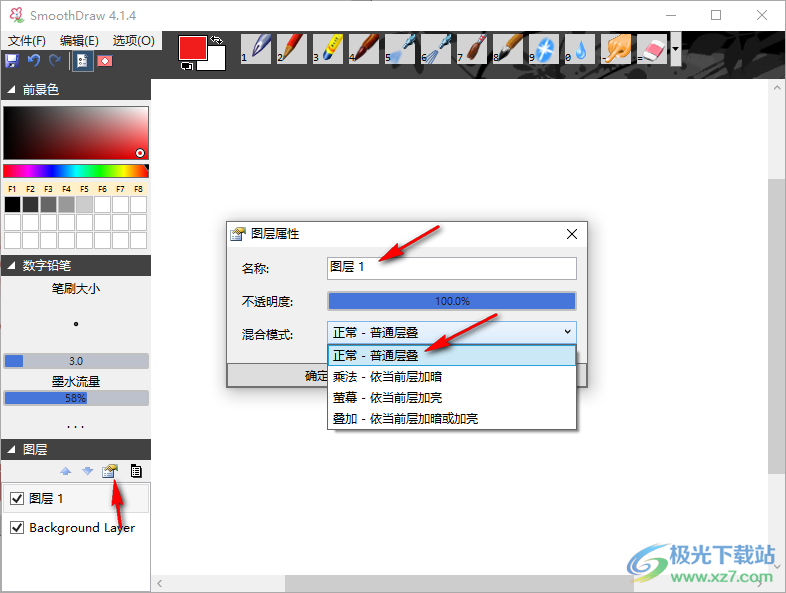The image size is (786, 593).
Task: Swap foreground and background colors
Action: click(x=217, y=40)
